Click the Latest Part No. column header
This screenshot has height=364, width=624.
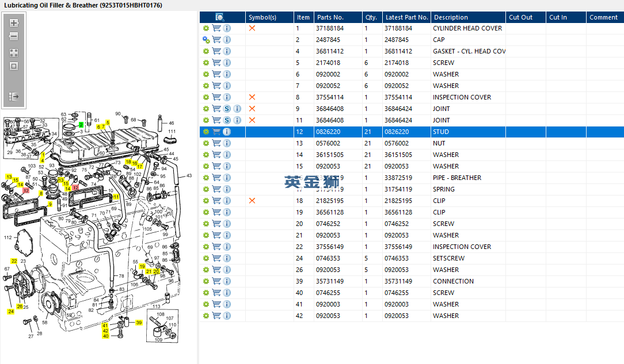(406, 17)
